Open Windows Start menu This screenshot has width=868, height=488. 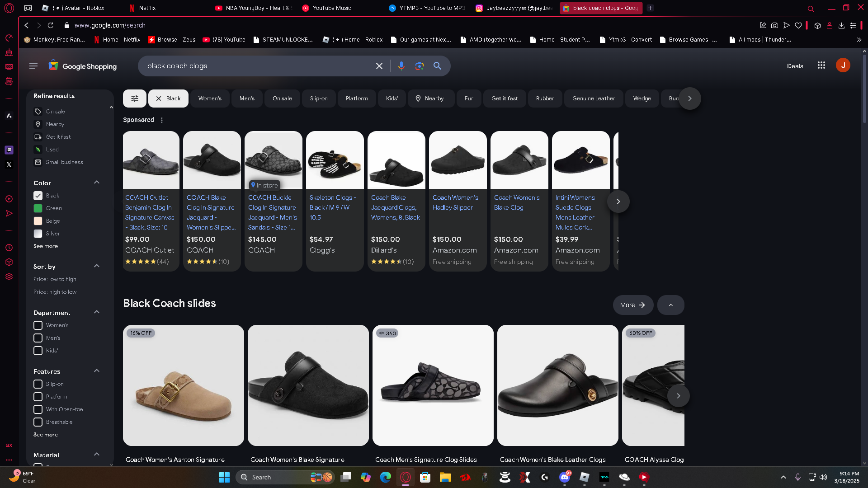225,477
